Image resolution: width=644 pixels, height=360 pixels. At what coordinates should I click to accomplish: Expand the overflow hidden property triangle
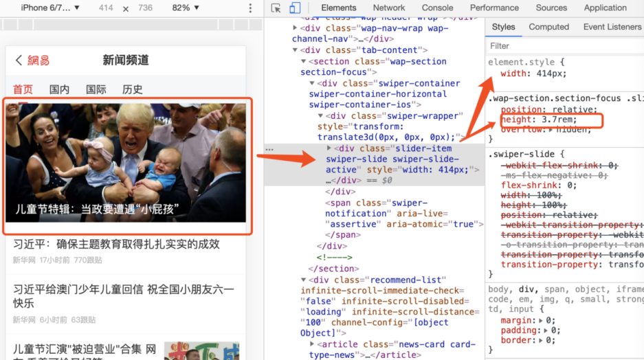[x=551, y=130]
